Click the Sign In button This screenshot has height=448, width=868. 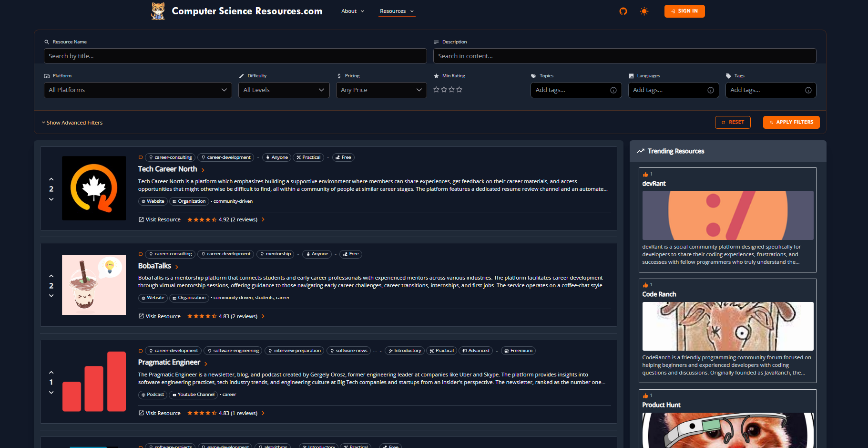click(x=684, y=11)
